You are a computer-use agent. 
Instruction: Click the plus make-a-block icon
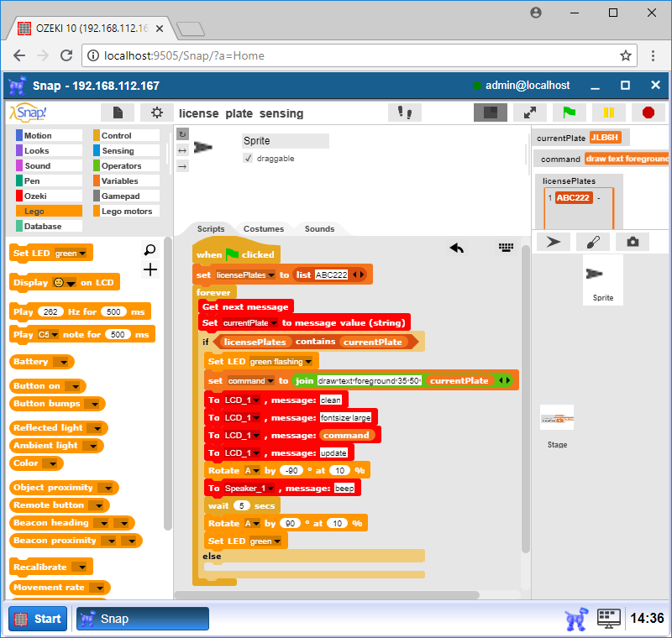pos(150,269)
